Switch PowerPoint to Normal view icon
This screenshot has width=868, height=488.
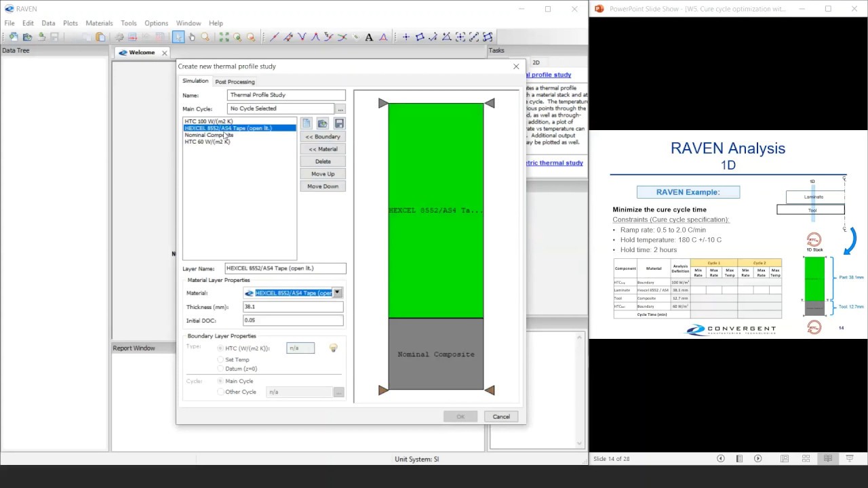tap(785, 459)
